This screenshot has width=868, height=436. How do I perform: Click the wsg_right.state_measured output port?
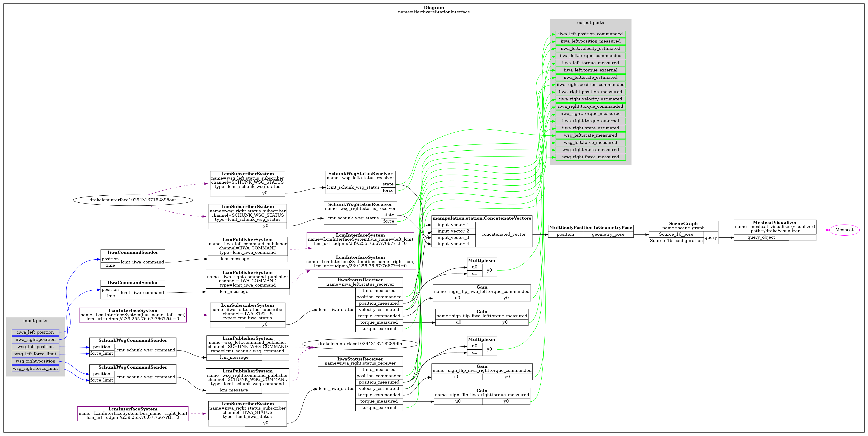(591, 150)
